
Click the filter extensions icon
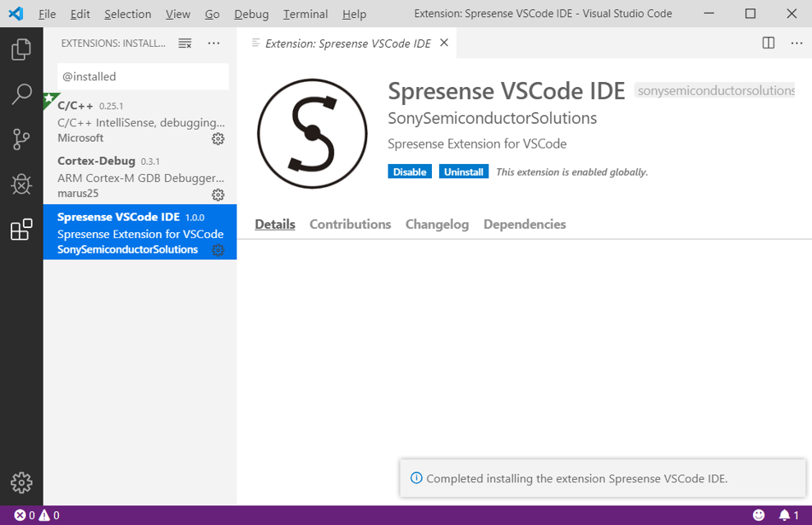pos(185,43)
